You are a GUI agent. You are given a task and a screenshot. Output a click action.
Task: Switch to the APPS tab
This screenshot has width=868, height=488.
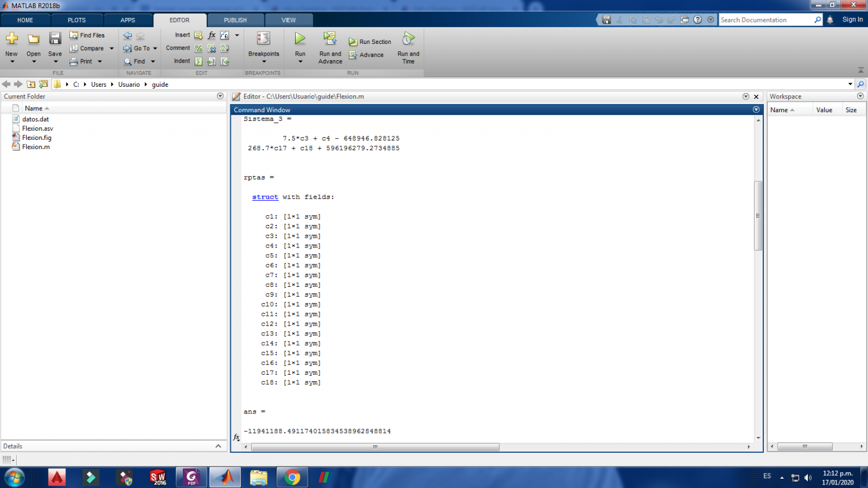(128, 20)
